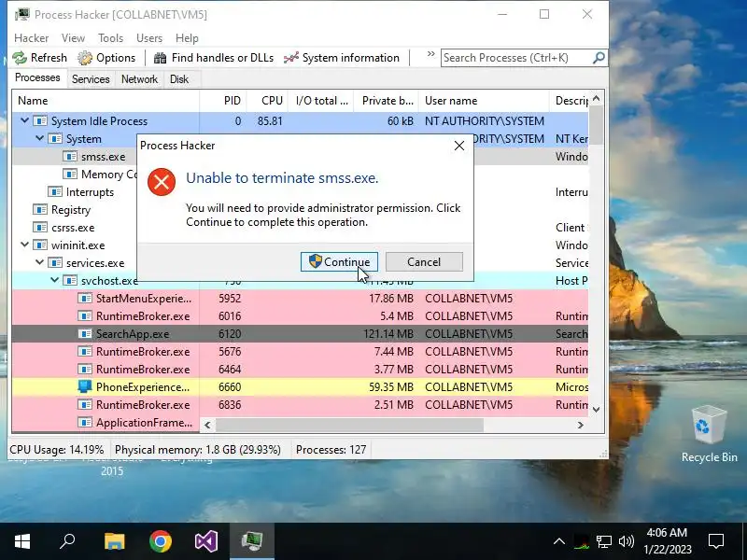Image resolution: width=747 pixels, height=560 pixels.
Task: Click the CPU Usage status entry
Action: 57,450
